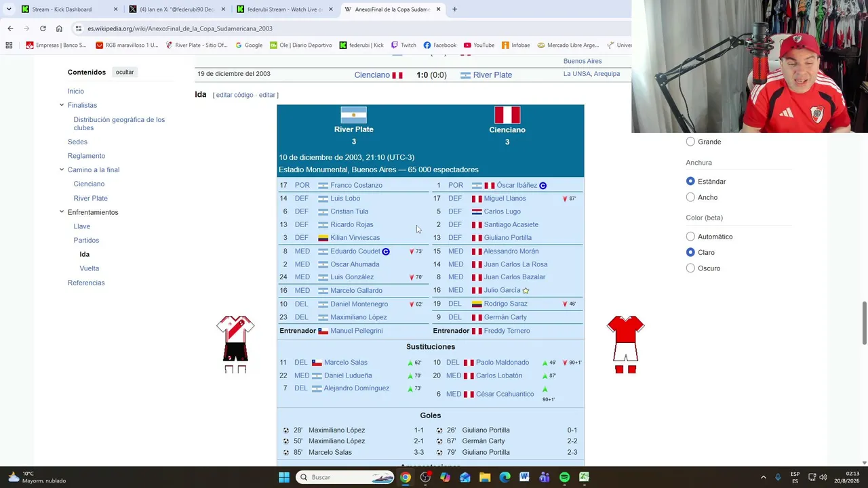Close the Wikipedia Anexo tab
The image size is (868, 488).
[x=438, y=9]
